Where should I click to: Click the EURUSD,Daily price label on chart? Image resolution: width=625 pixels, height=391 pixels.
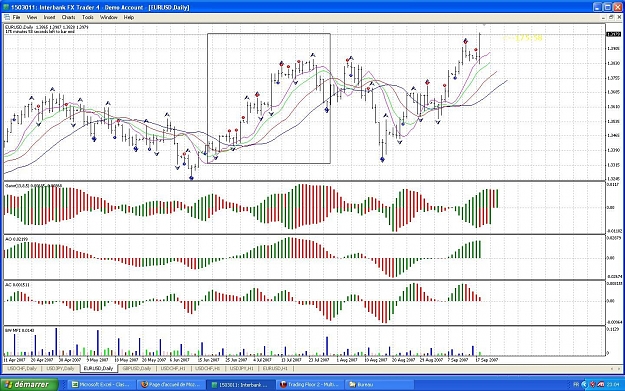[47, 28]
